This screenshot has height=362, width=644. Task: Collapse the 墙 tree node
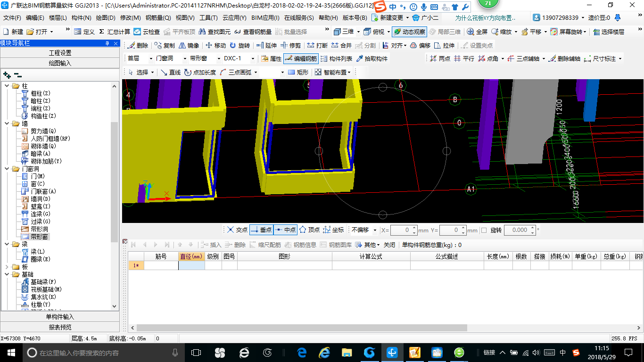tap(7, 123)
